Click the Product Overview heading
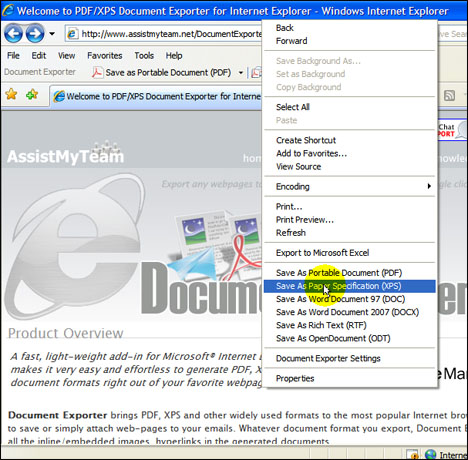This screenshot has width=468, height=460. [66, 333]
